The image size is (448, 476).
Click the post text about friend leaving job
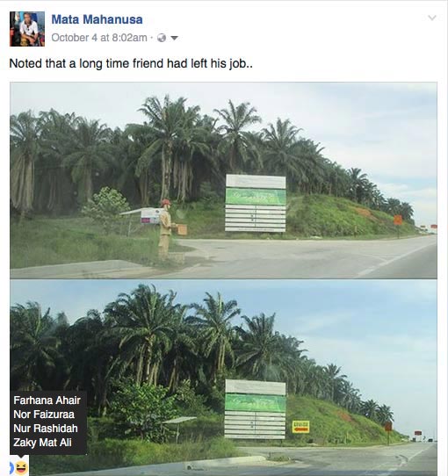click(x=131, y=64)
